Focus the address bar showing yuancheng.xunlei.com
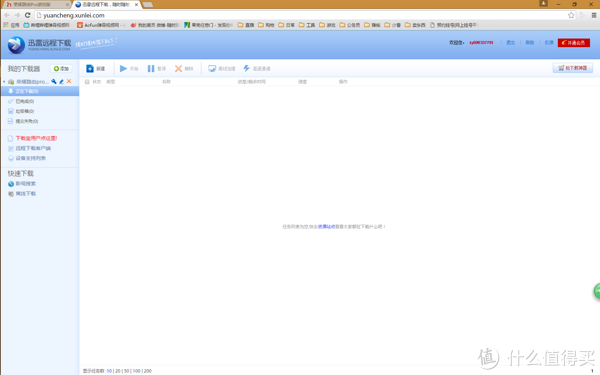Screen dimensions: 600x375 coord(301,15)
